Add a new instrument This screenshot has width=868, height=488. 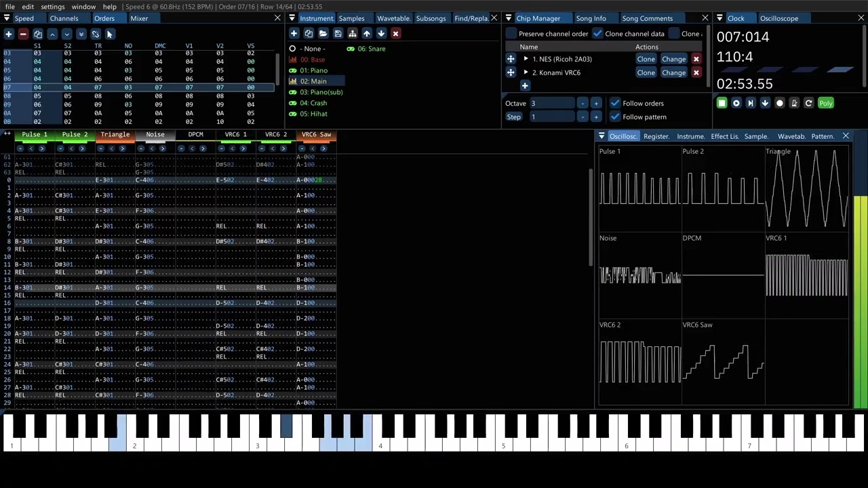click(294, 34)
